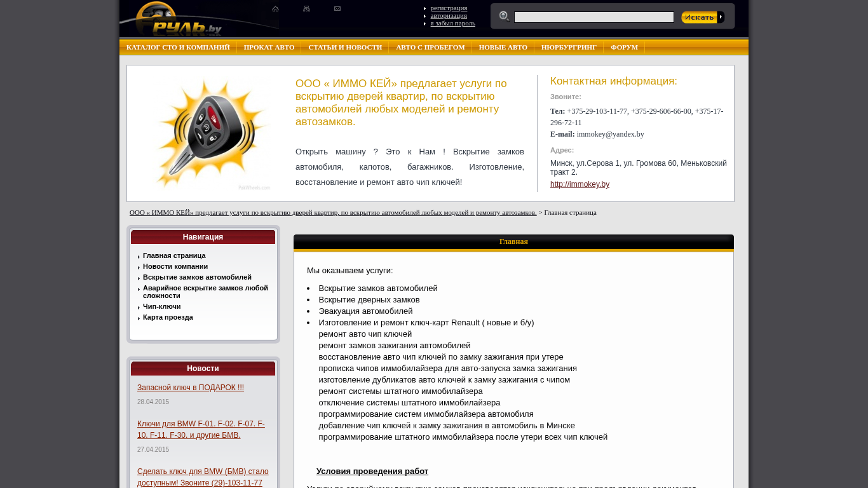Open news item Ключи для BMW F-01. F-02

pos(201,430)
